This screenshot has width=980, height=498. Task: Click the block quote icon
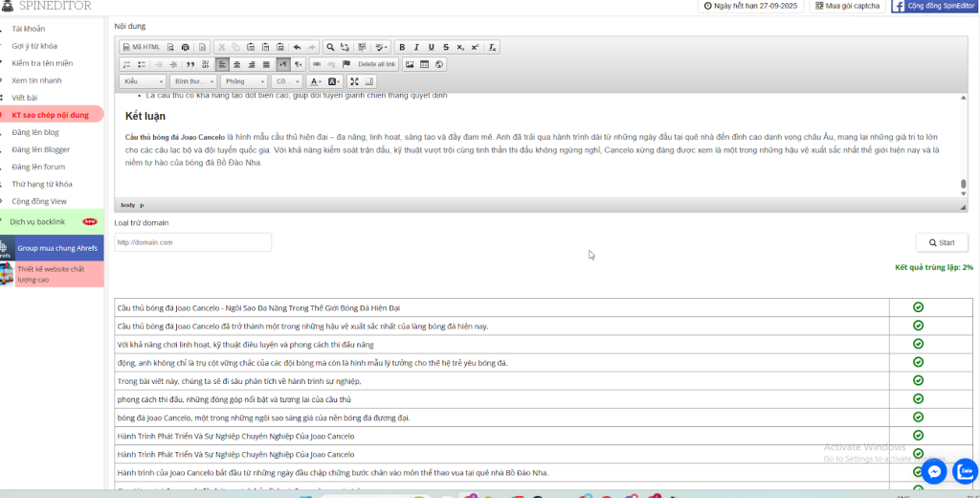pos(189,64)
